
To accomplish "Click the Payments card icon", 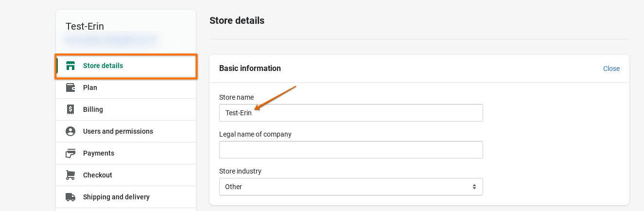I will (70, 153).
